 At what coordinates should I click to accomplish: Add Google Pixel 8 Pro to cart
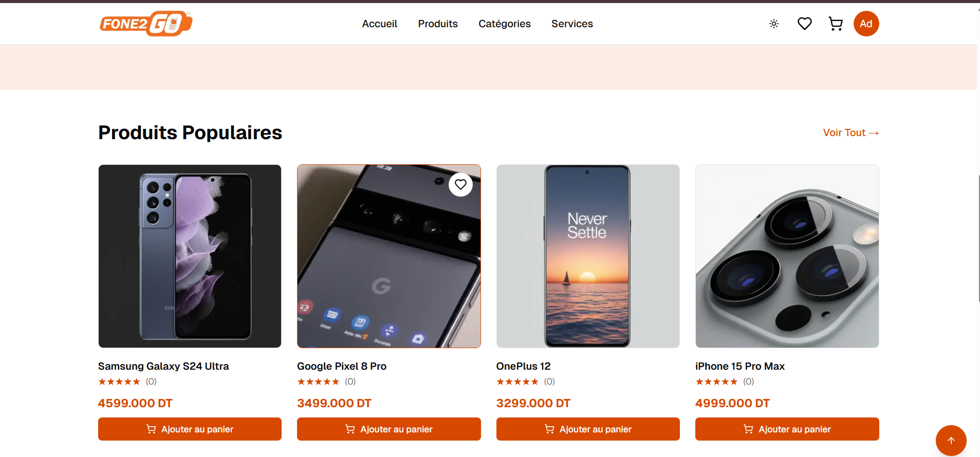[389, 429]
